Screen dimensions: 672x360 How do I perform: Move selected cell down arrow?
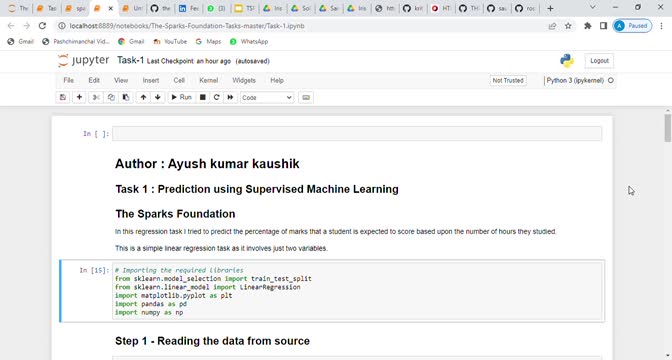click(158, 97)
